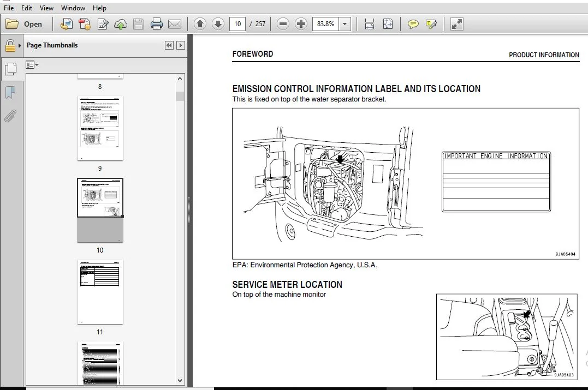Go to next page with down arrow
This screenshot has width=588, height=390.
point(218,24)
